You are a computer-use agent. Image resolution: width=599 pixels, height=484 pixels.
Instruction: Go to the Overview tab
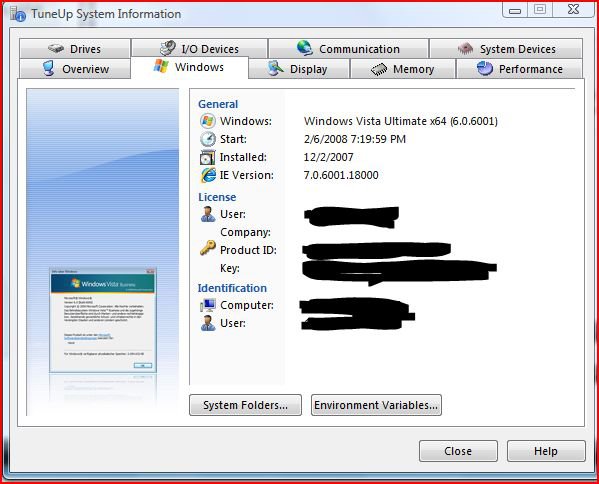75,69
